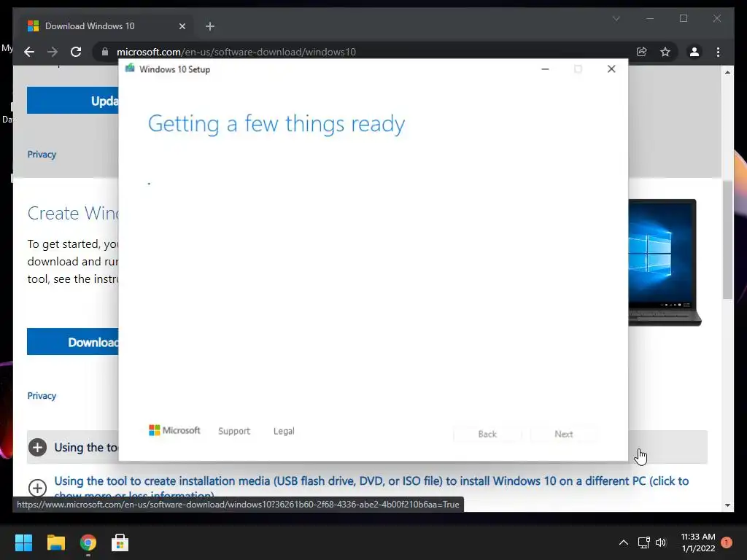Close the Download Windows 10 tab
The height and width of the screenshot is (560, 747).
pyautogui.click(x=182, y=26)
